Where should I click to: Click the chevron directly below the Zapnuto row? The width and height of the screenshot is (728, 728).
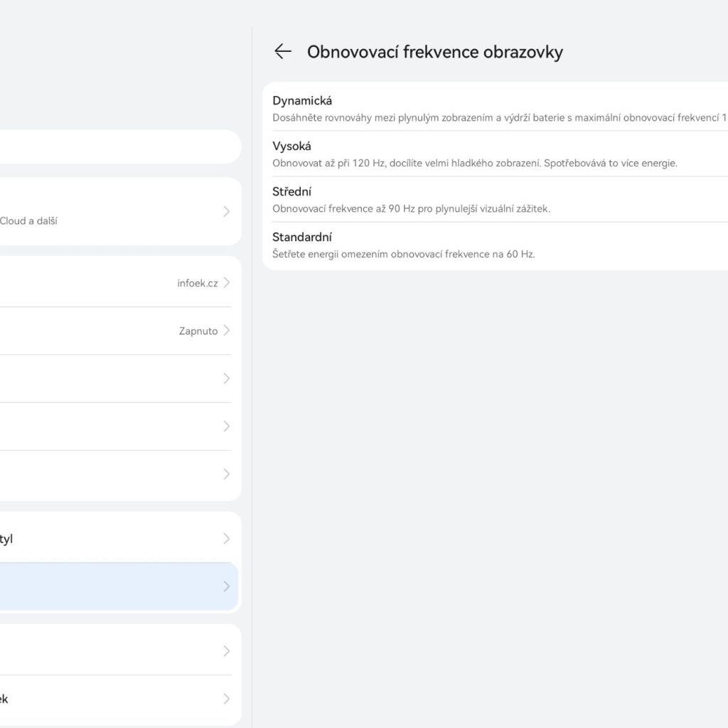(226, 378)
